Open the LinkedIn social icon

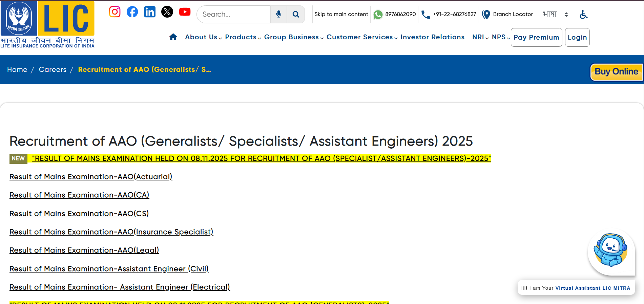click(x=150, y=12)
